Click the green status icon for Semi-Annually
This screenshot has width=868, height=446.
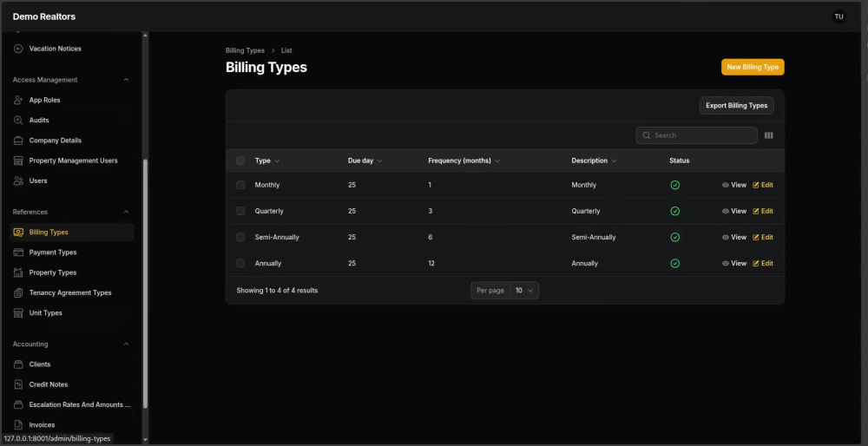(674, 238)
